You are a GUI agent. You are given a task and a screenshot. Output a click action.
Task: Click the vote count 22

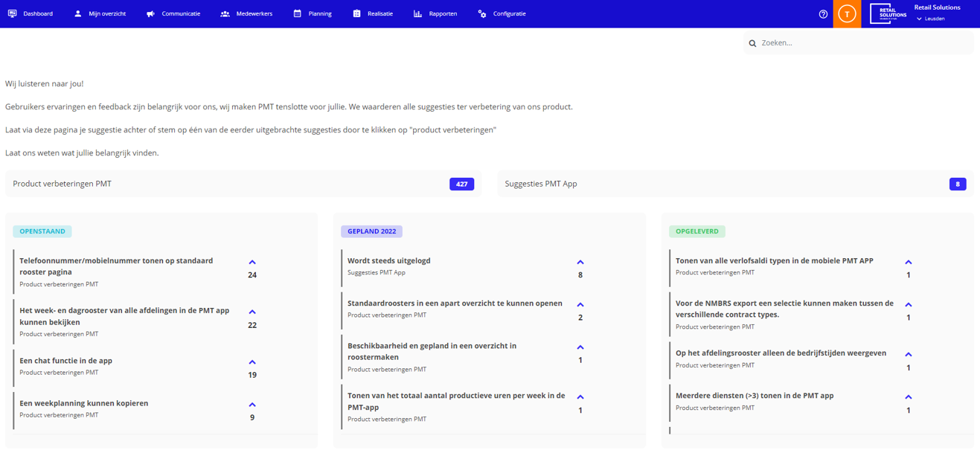252,325
